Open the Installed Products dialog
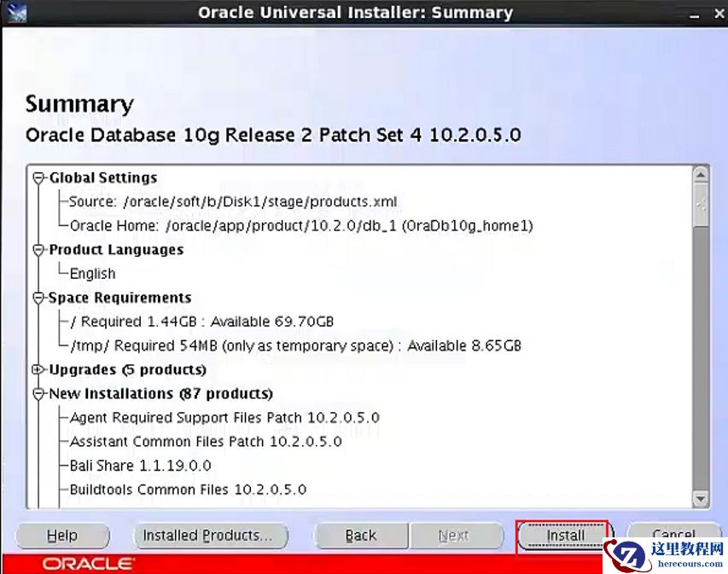The image size is (728, 574). point(210,536)
